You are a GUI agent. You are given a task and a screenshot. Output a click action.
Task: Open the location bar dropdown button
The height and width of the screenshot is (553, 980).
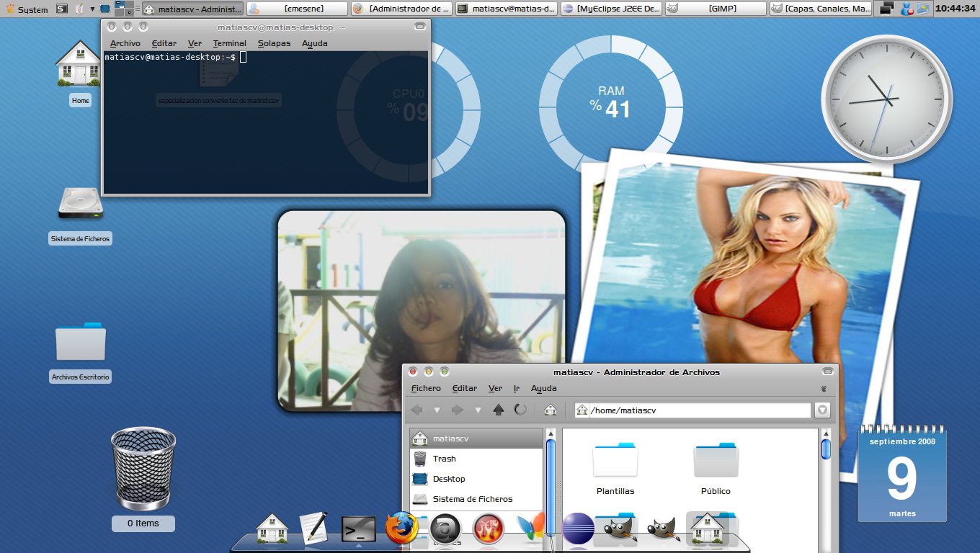822,410
